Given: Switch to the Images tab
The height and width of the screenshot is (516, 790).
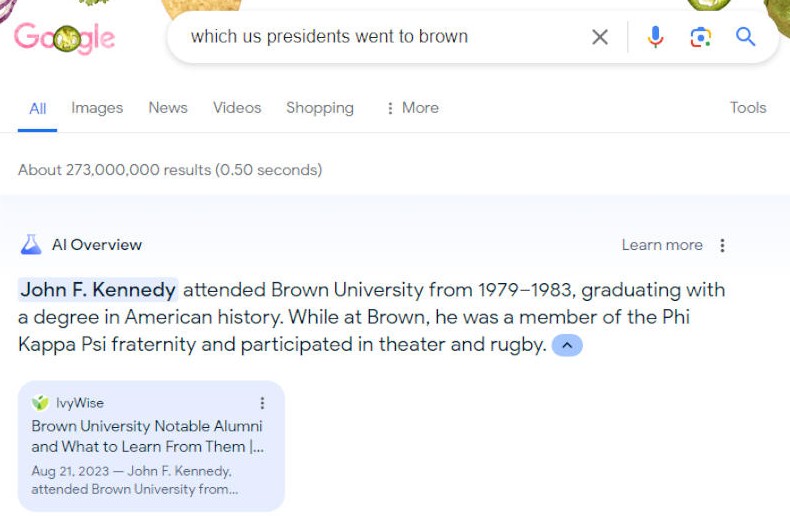Looking at the screenshot, I should (97, 108).
